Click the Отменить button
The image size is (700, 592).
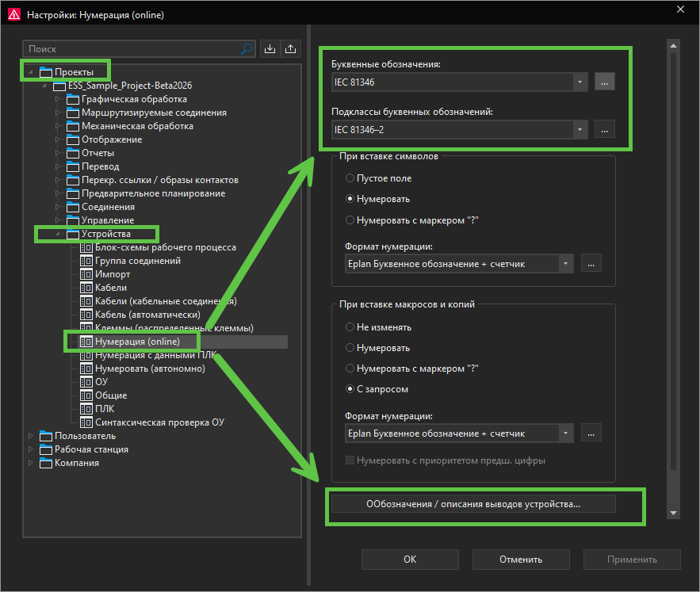coord(521,560)
